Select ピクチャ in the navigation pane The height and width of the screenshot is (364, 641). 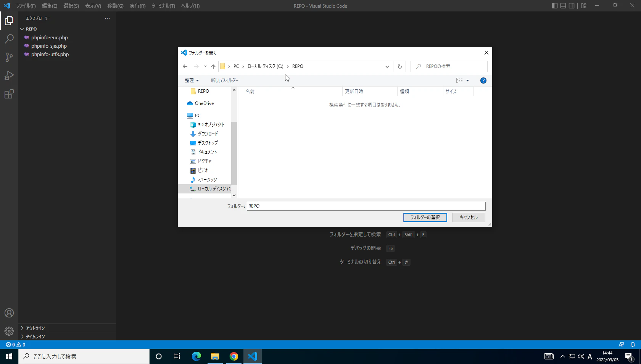click(x=205, y=161)
